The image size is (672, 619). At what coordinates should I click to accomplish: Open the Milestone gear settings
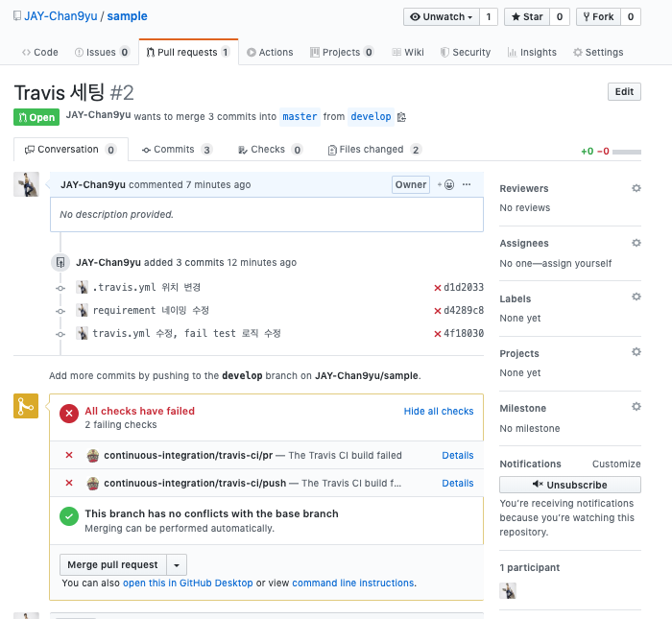point(636,407)
